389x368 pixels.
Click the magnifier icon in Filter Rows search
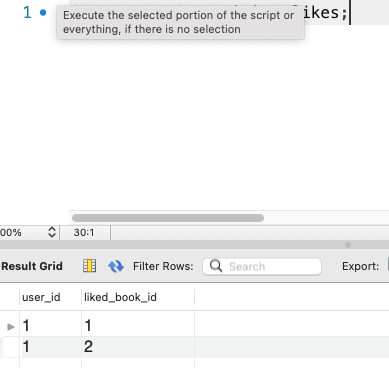click(x=216, y=266)
